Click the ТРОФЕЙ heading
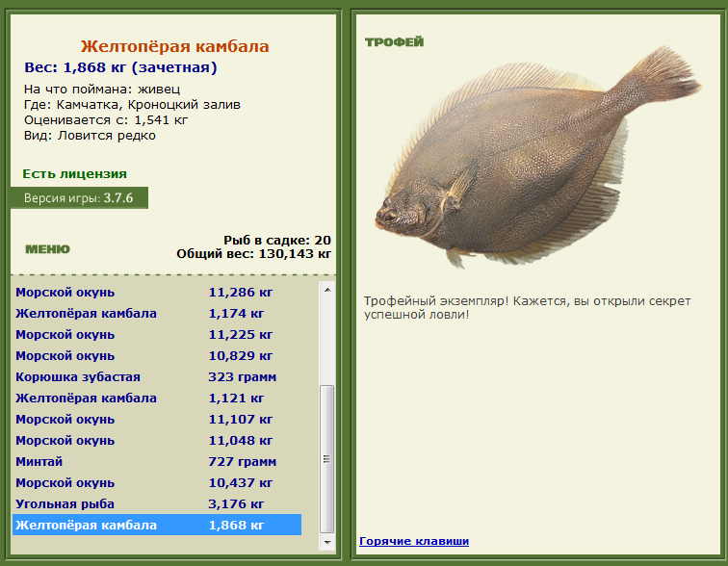Image resolution: width=728 pixels, height=566 pixels. click(x=394, y=41)
